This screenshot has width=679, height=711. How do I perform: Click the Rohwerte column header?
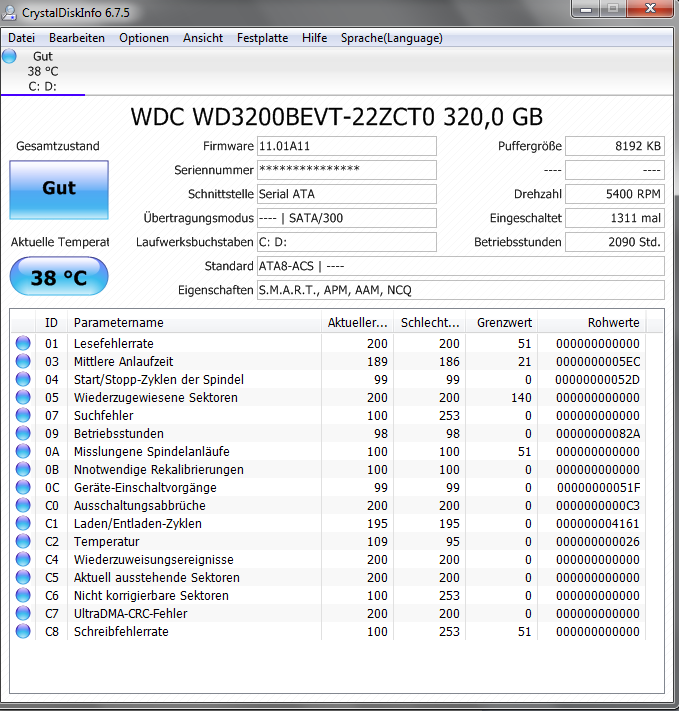592,322
